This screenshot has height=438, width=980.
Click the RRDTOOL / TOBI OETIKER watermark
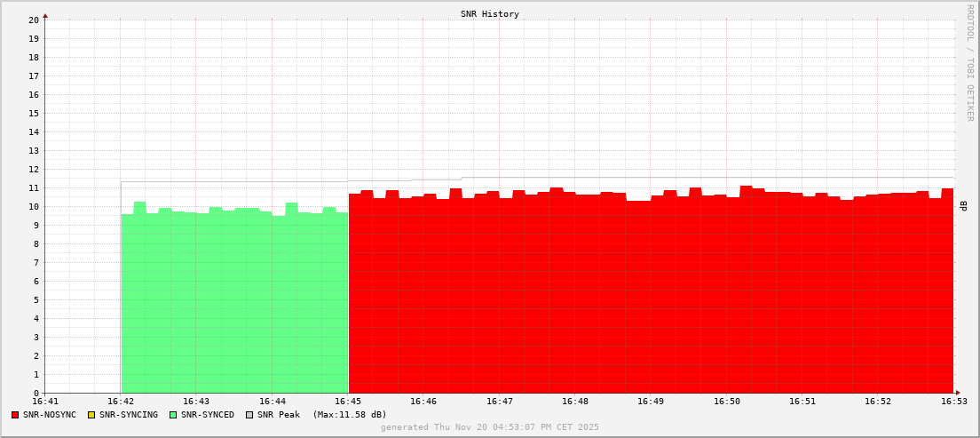coord(969,62)
